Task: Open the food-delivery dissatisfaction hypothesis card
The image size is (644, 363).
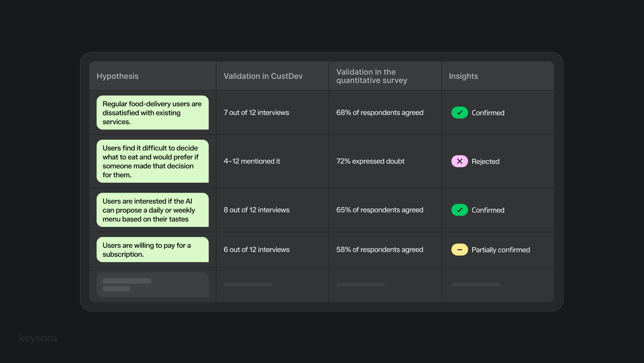Action: tap(152, 113)
